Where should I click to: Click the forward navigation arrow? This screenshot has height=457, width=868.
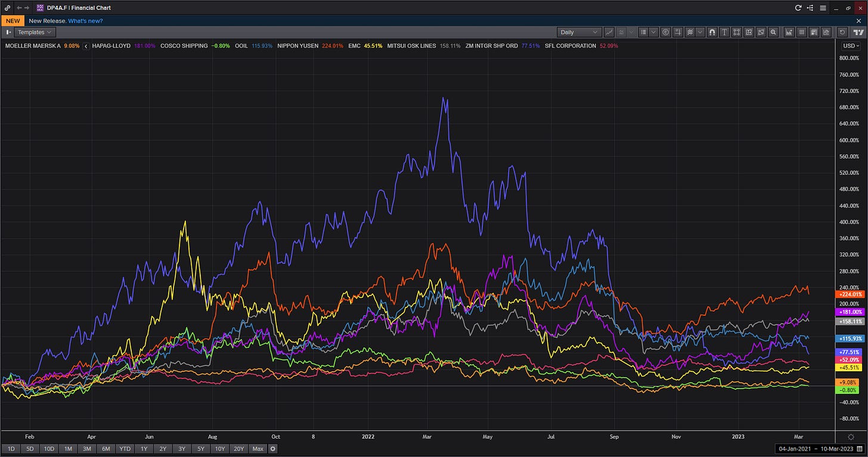pos(28,8)
